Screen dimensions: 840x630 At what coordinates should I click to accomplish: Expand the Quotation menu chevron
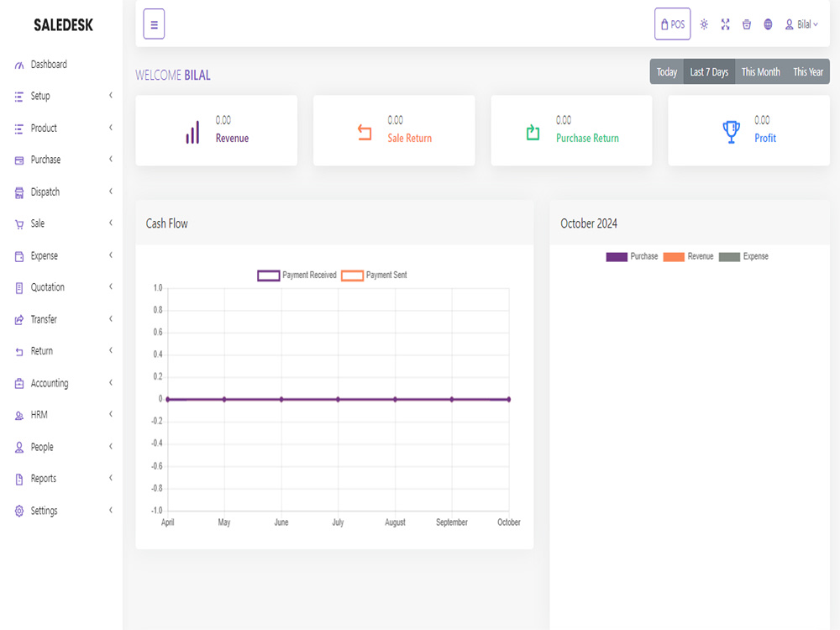(x=111, y=286)
